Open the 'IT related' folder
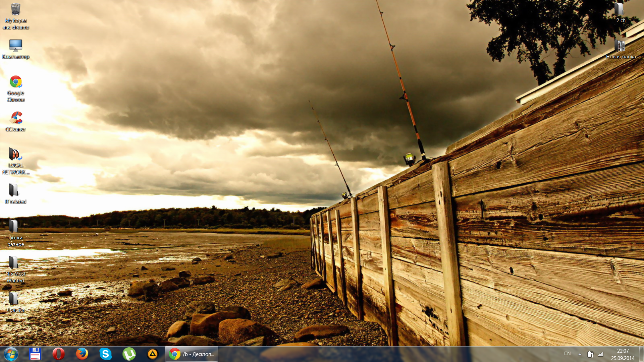This screenshot has height=362, width=644. [14, 190]
